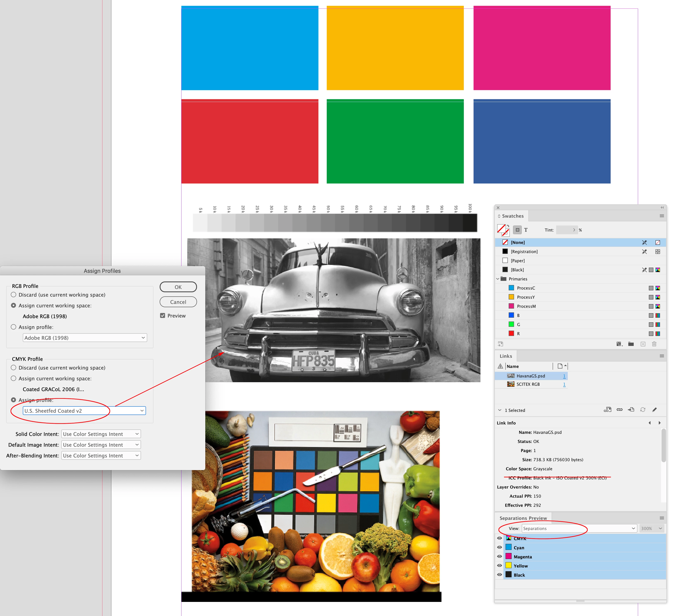Screen dimensions: 676x616
Task: Select the ProcessM swatch
Action: 526,306
